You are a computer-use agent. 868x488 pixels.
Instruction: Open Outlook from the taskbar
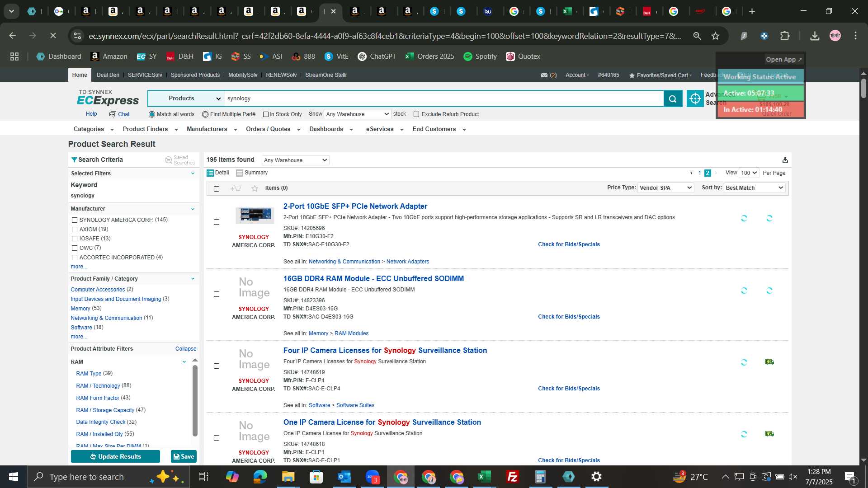click(344, 477)
